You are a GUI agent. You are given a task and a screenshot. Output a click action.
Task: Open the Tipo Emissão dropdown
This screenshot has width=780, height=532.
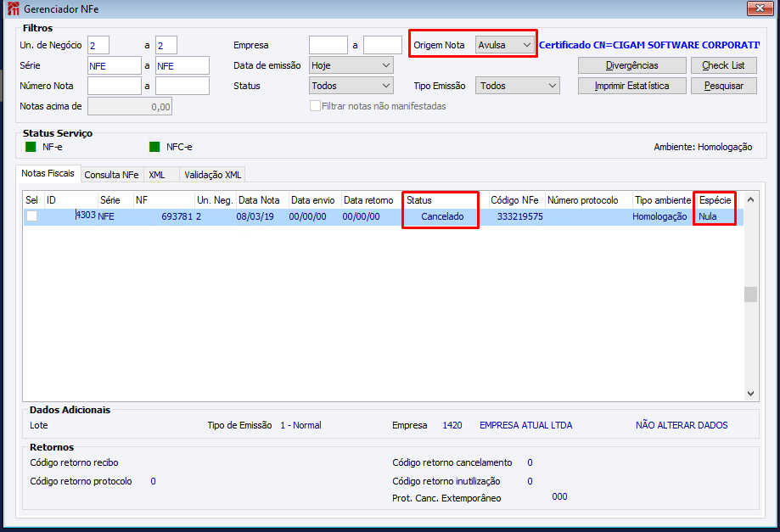518,86
